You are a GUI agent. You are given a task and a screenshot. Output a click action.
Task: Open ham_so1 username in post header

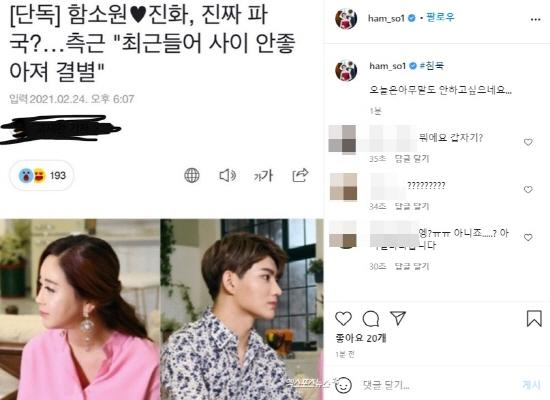pyautogui.click(x=386, y=18)
